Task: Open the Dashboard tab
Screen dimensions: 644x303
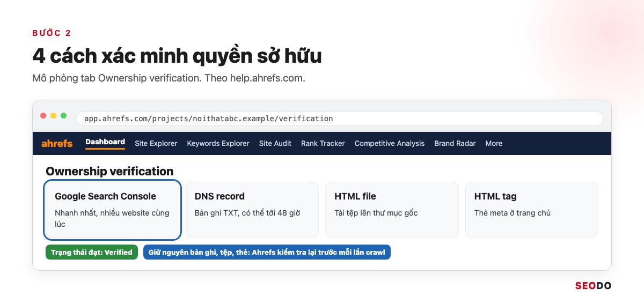Action: click(x=105, y=142)
